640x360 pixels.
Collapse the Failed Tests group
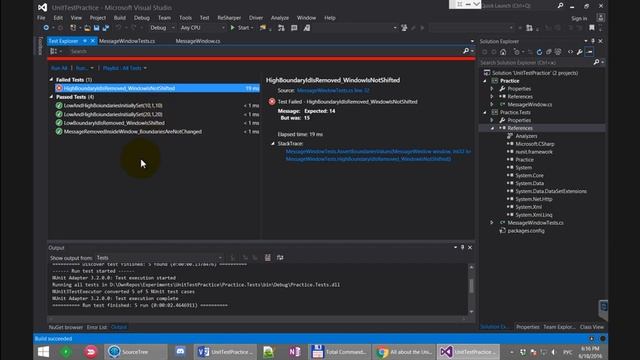click(x=51, y=80)
